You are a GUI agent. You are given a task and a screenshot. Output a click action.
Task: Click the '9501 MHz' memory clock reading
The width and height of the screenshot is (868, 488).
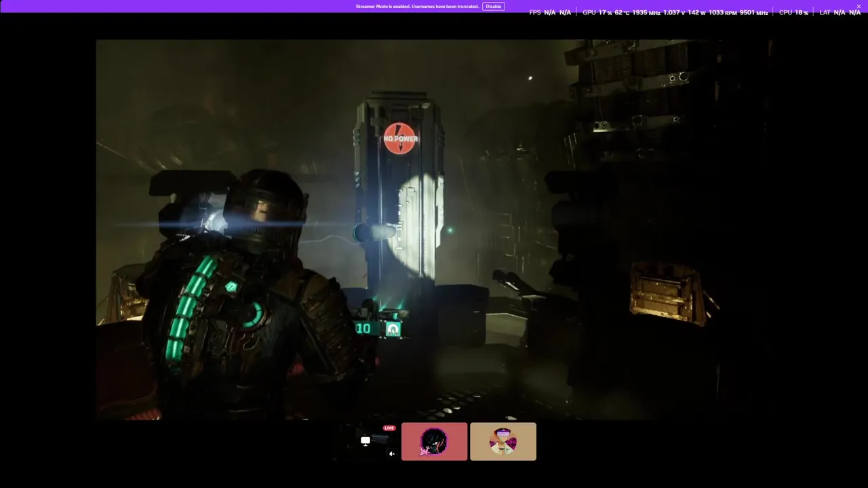754,13
